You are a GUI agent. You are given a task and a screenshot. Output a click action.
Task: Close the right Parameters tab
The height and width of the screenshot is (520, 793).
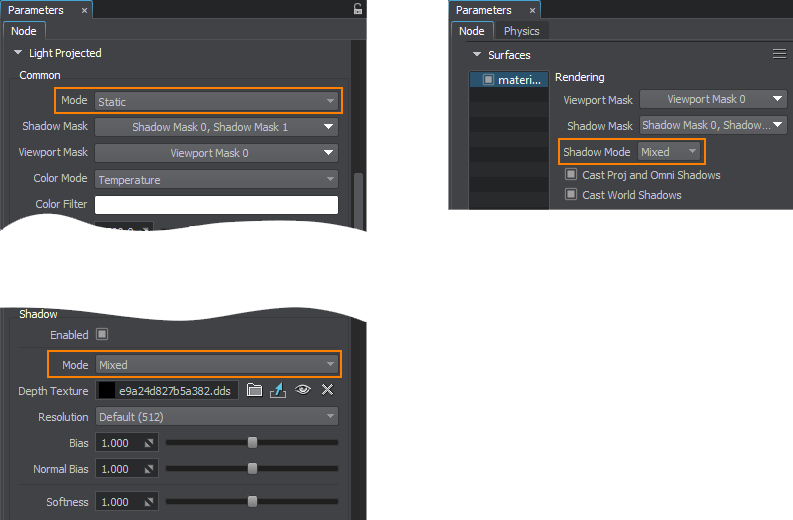532,10
